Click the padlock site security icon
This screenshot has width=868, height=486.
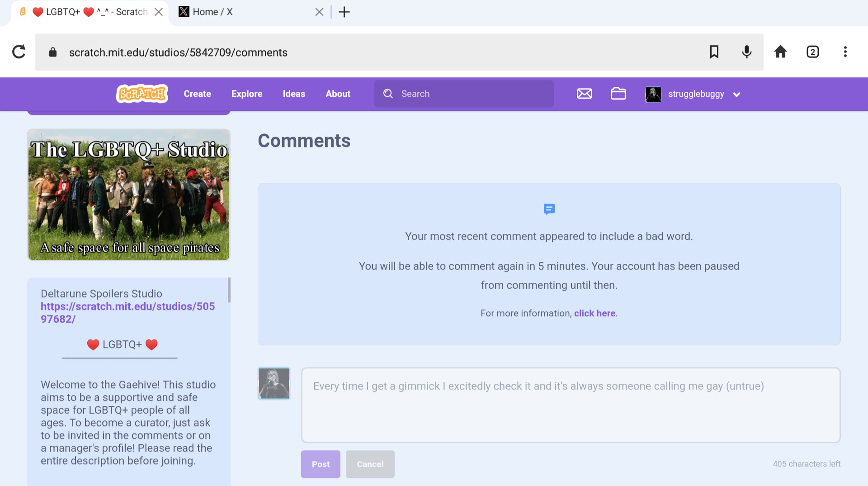coord(53,52)
